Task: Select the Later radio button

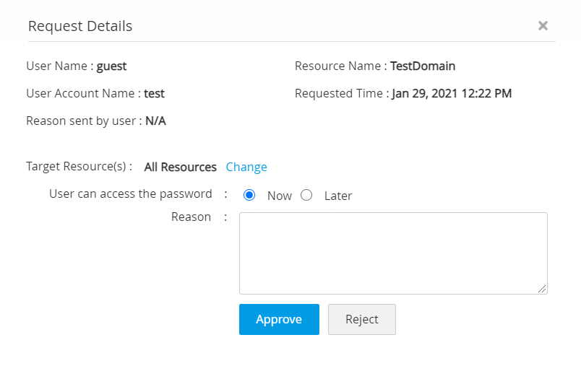Action: click(306, 195)
